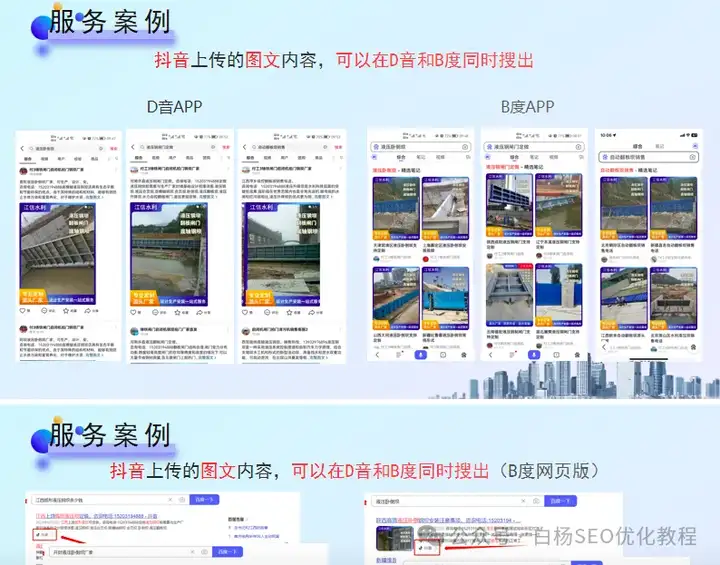Open comments on first Douyin 自动翻板坝销售 post
Viewport: 720px width, 565px height.
[267, 312]
